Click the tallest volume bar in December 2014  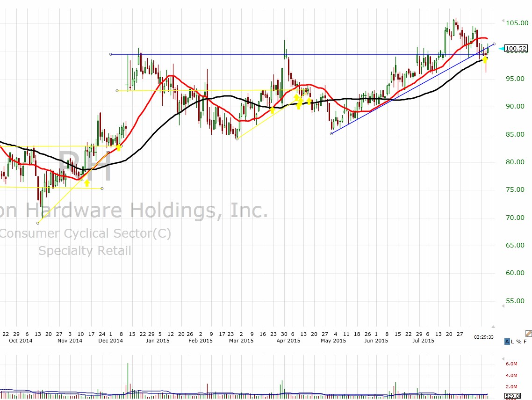pos(128,381)
